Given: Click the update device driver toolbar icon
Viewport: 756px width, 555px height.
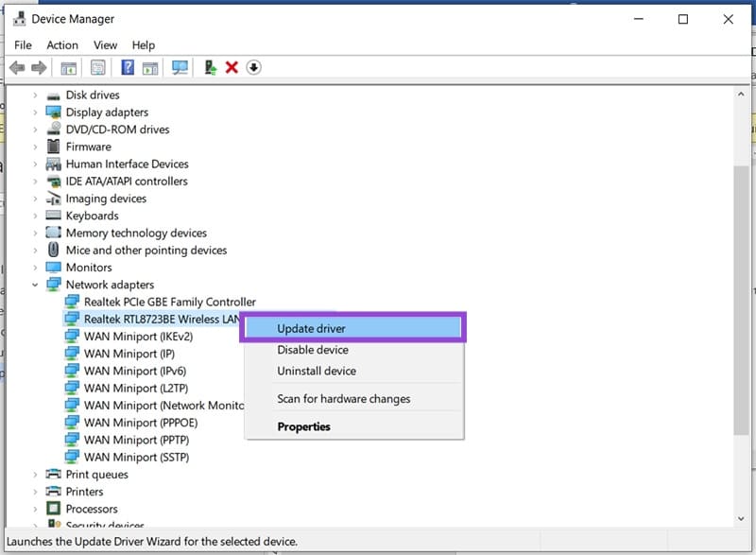Looking at the screenshot, I should [x=211, y=68].
